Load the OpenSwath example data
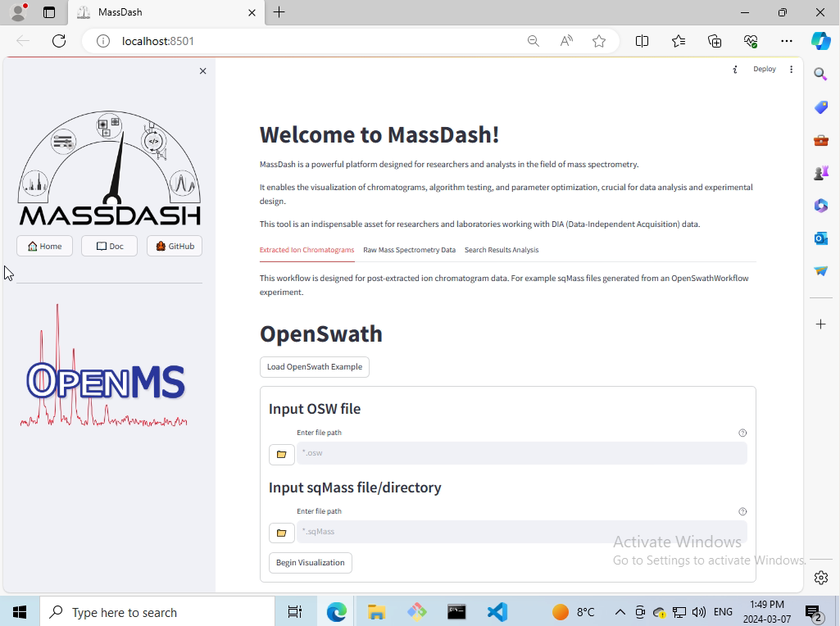Image resolution: width=840 pixels, height=626 pixels. pos(315,367)
